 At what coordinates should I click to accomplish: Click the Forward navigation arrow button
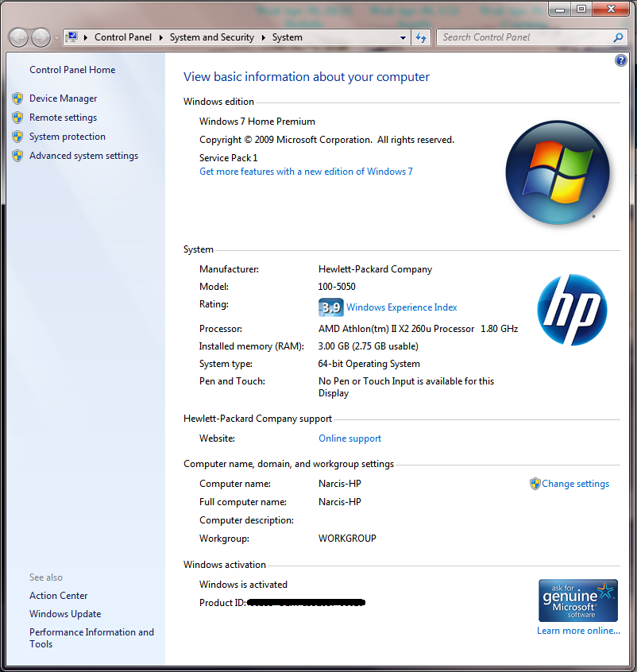click(x=41, y=37)
